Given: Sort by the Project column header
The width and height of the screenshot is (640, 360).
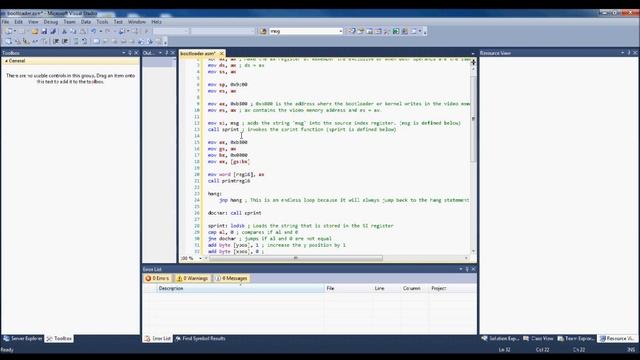Looking at the screenshot, I should point(452,288).
